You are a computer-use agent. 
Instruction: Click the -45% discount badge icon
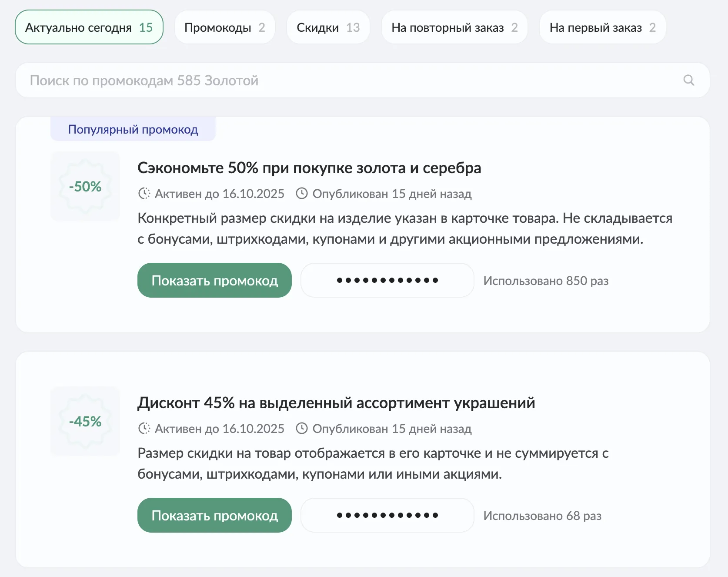(x=85, y=421)
